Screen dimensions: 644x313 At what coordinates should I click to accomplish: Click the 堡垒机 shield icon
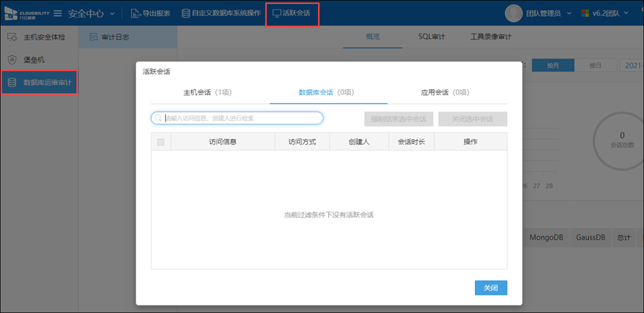tap(11, 60)
